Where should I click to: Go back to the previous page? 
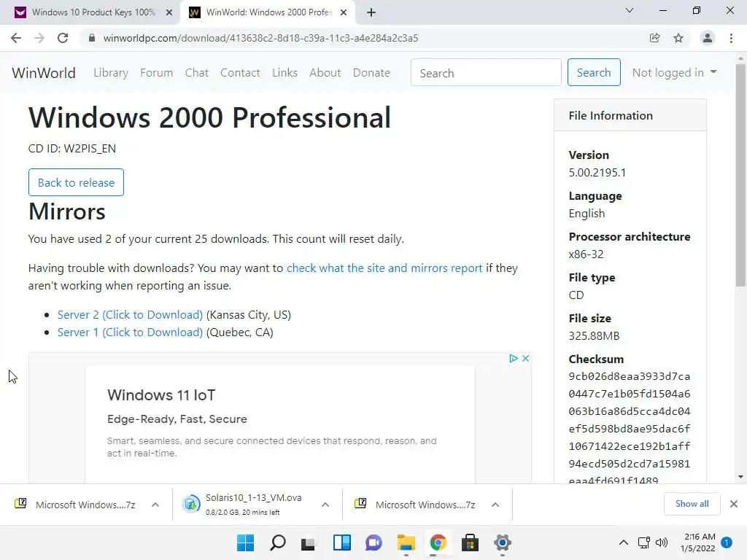coord(16,38)
